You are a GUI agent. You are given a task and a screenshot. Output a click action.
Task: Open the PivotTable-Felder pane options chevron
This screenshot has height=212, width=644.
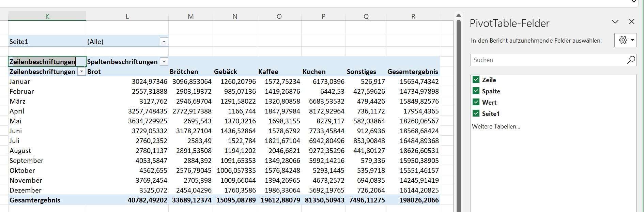pyautogui.click(x=615, y=21)
